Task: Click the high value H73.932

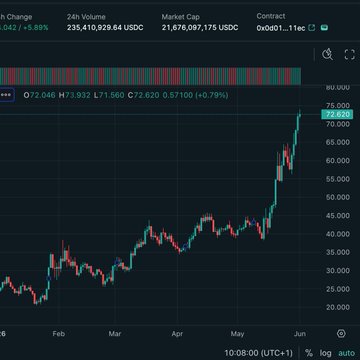Action: point(74,95)
